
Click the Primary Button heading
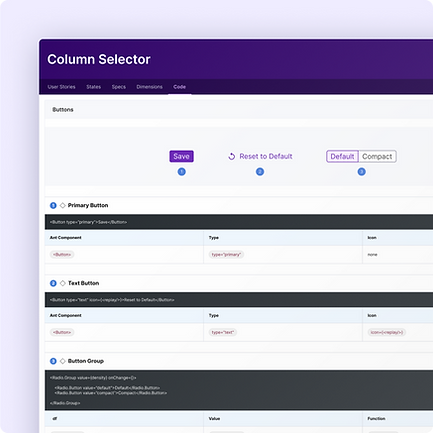[88, 205]
